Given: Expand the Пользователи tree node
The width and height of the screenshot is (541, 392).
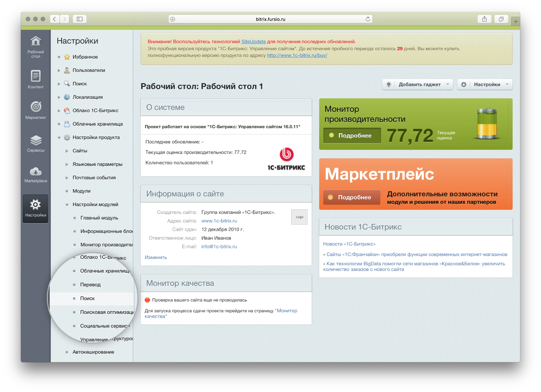Looking at the screenshot, I should [x=59, y=71].
